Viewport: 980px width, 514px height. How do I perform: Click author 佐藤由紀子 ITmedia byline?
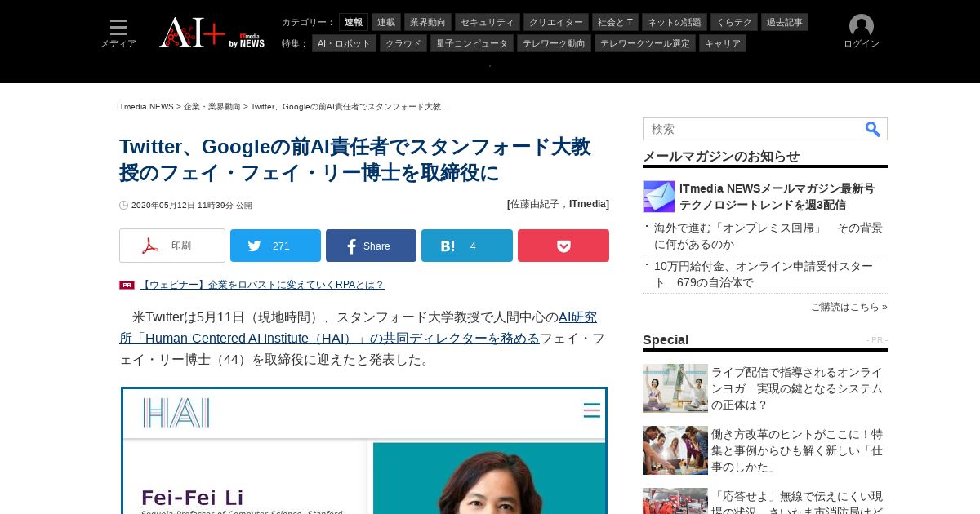pos(558,204)
